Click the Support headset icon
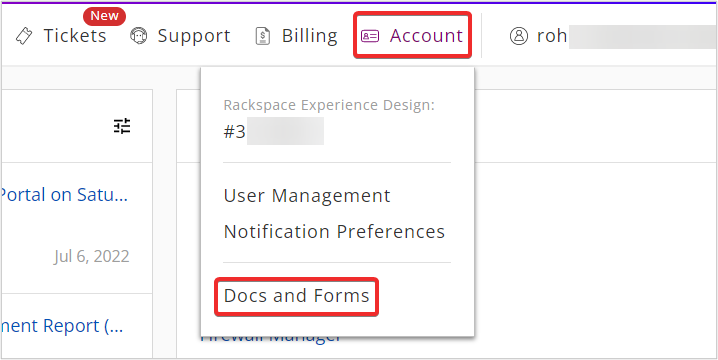Image resolution: width=718 pixels, height=360 pixels. 138,36
